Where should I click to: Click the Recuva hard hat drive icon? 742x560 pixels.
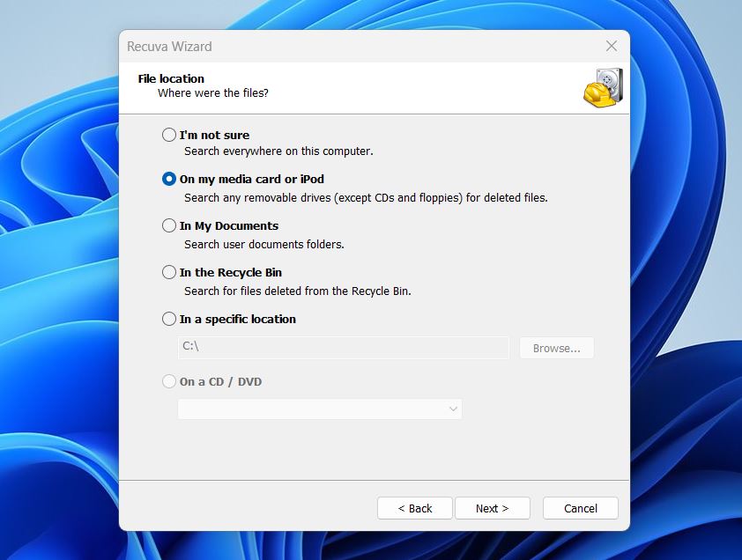pyautogui.click(x=603, y=88)
